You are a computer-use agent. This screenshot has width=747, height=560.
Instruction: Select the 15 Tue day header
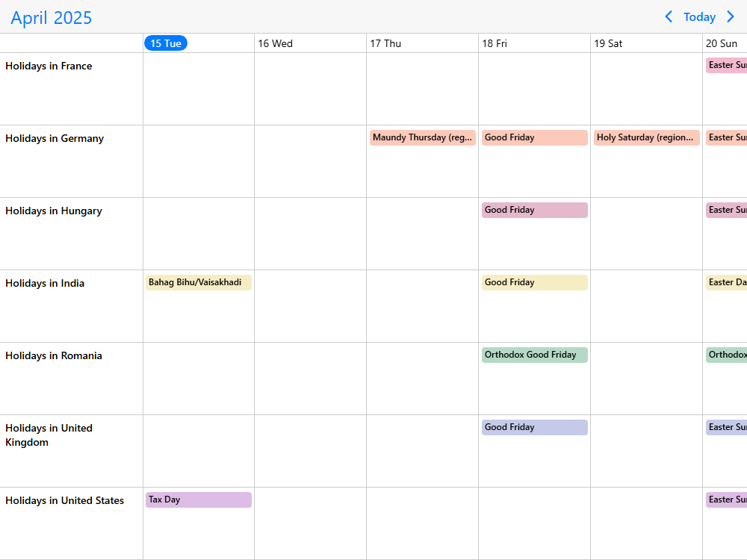166,43
